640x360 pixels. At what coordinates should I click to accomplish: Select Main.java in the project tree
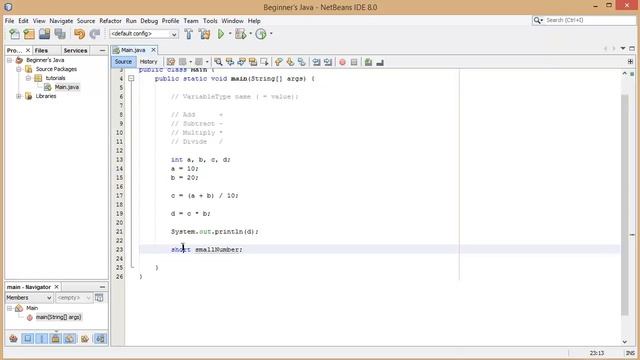click(x=67, y=87)
